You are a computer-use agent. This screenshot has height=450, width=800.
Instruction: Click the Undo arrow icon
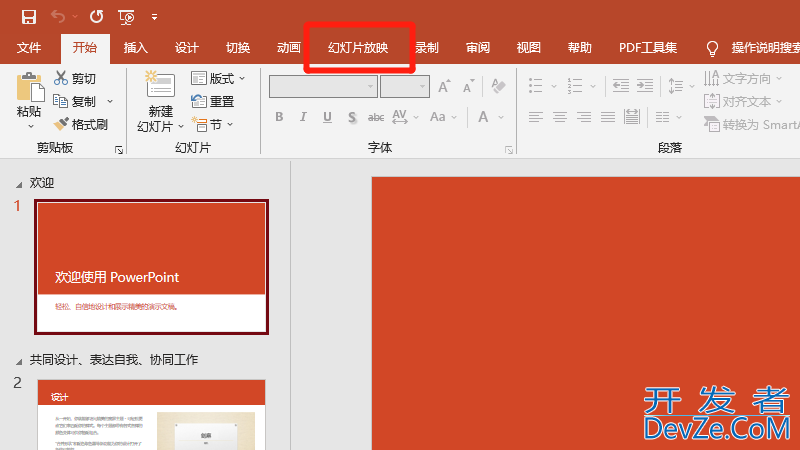tap(58, 17)
